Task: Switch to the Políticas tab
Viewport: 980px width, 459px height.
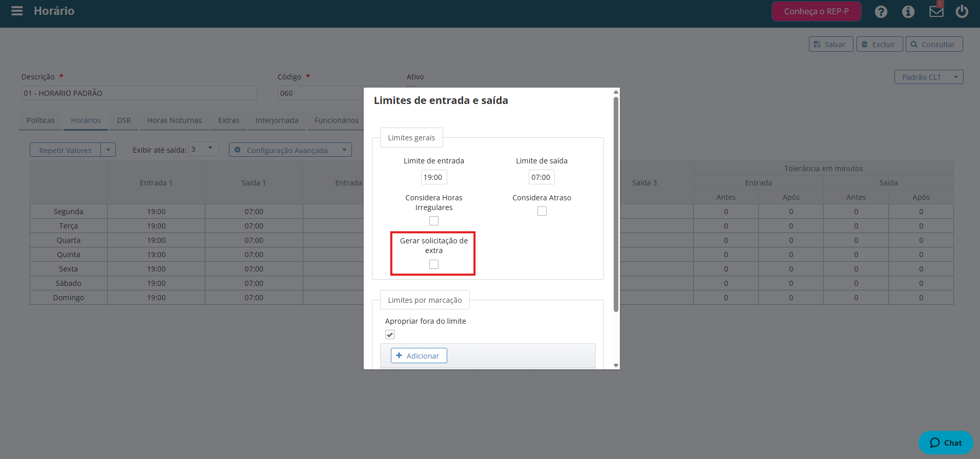Action: (x=40, y=120)
